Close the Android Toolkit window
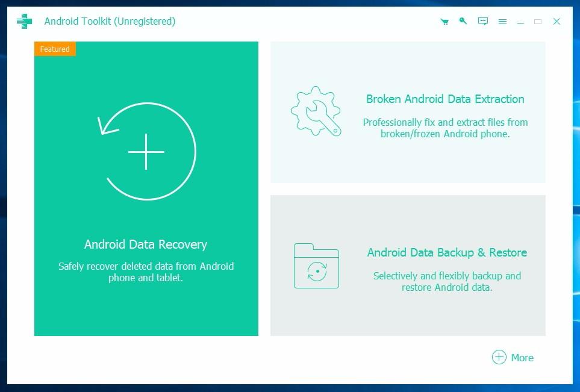The width and height of the screenshot is (580, 392). [x=557, y=22]
